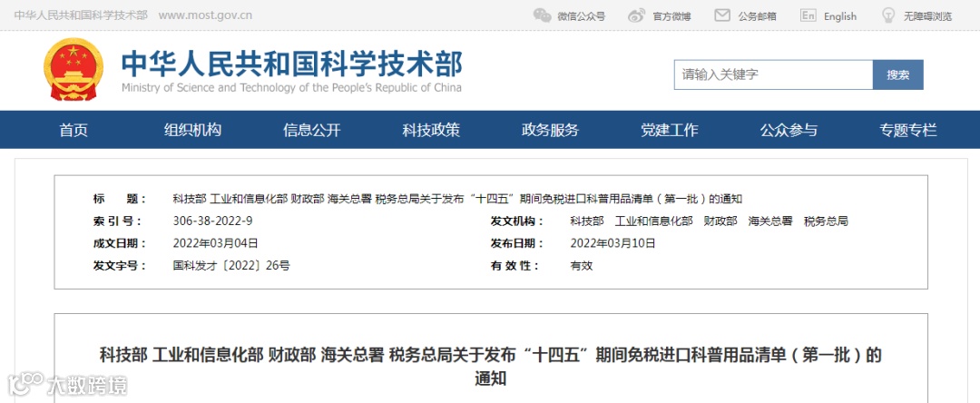
Task: Select the date 2022年03月04日
Action: [216, 243]
